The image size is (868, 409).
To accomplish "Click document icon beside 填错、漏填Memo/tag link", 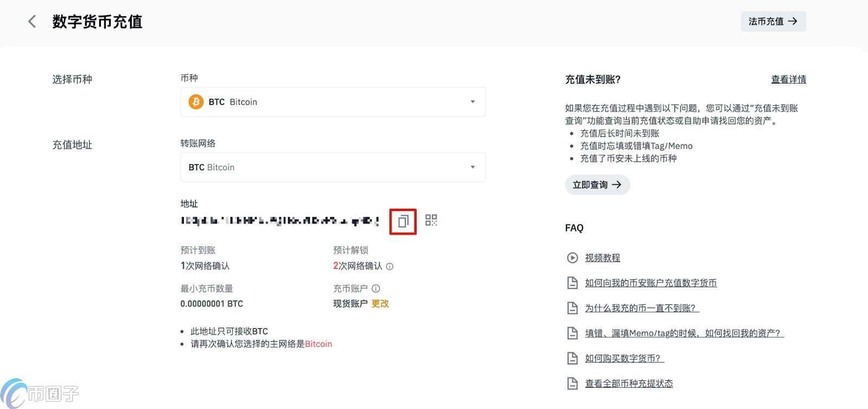I will (572, 333).
